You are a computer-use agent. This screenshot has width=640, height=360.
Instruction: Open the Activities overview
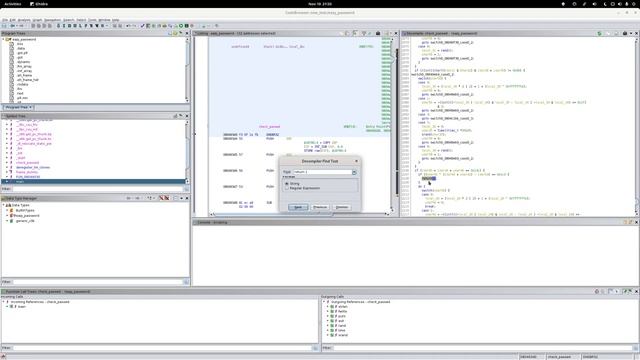[13, 4]
